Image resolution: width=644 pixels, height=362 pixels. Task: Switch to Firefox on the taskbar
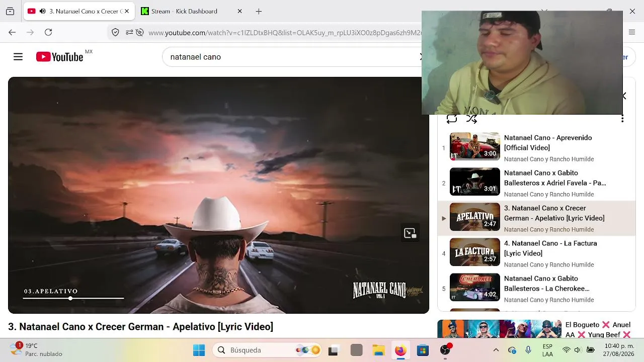point(400,350)
